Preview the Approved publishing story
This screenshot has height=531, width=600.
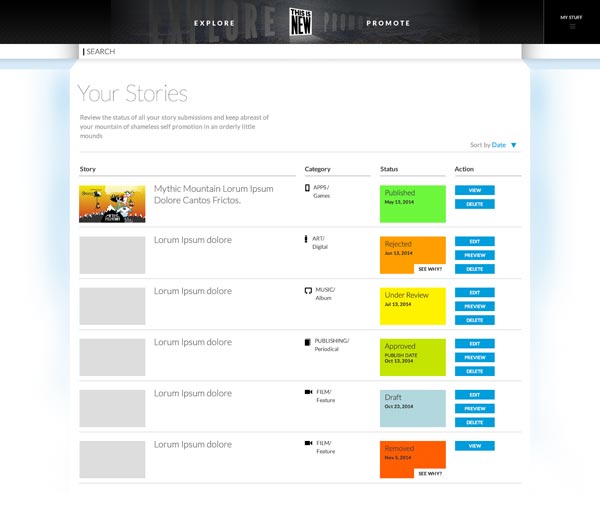[x=475, y=357]
